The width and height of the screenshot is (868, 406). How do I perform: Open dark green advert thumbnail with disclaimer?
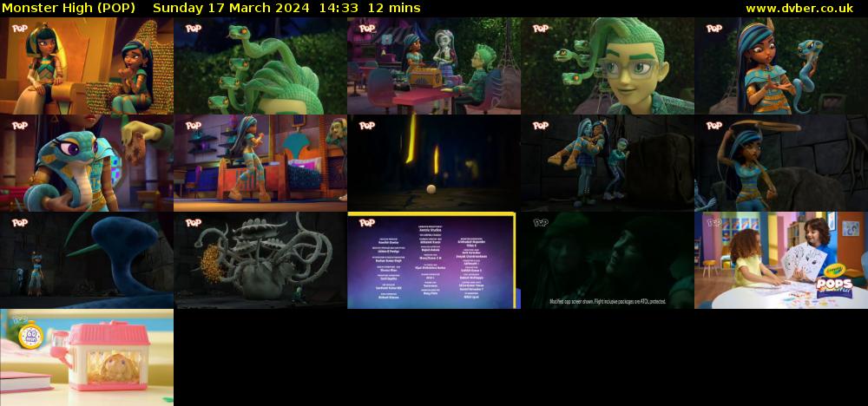(608, 260)
